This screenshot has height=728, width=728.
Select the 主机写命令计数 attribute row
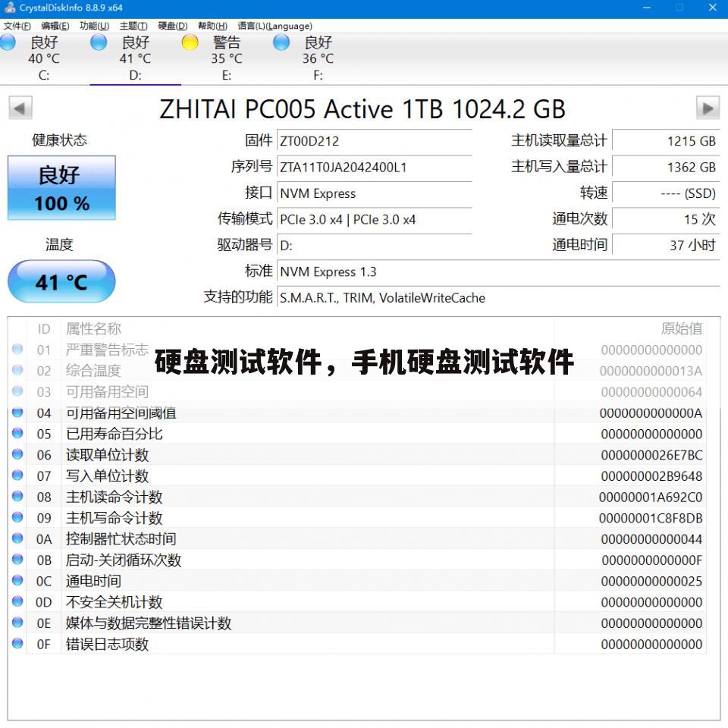[357, 518]
